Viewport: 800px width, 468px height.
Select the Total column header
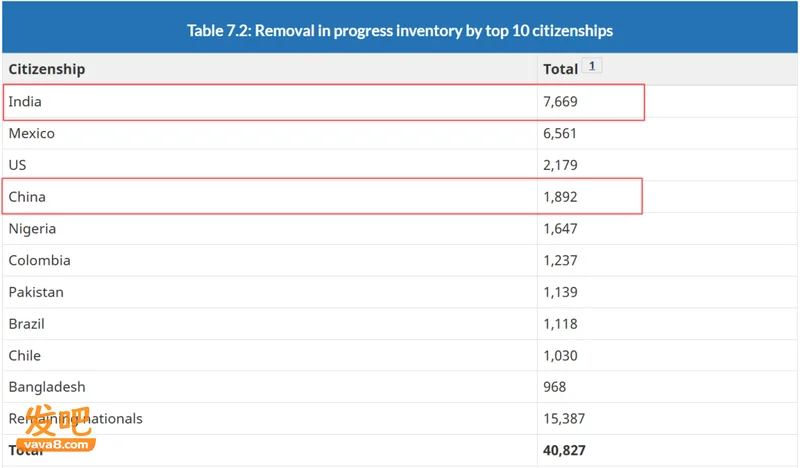560,69
